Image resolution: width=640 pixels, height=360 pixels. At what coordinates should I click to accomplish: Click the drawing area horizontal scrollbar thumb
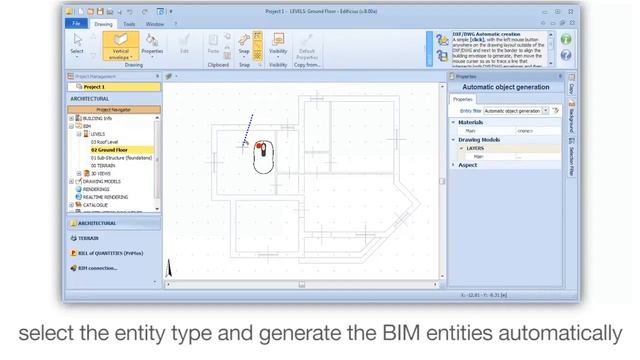coord(302,284)
